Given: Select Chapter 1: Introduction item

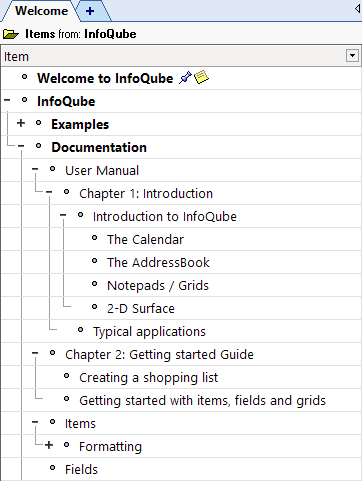Looking at the screenshot, I should click(146, 193).
